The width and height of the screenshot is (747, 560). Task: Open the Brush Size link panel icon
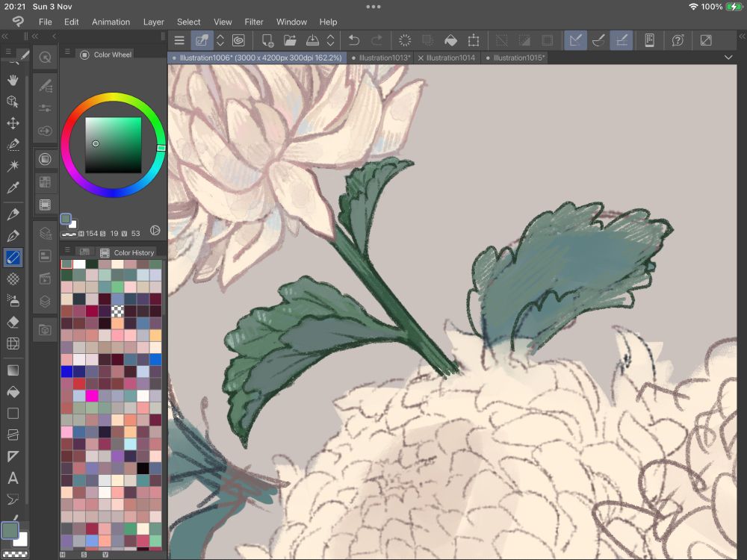pyautogui.click(x=46, y=131)
